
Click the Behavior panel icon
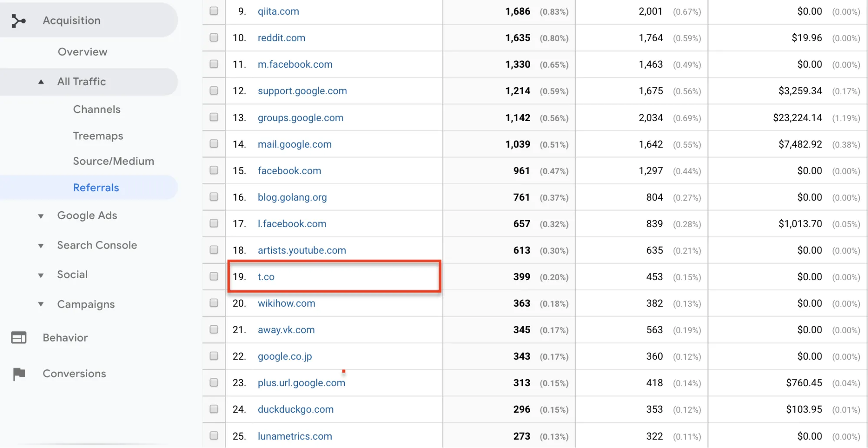19,338
